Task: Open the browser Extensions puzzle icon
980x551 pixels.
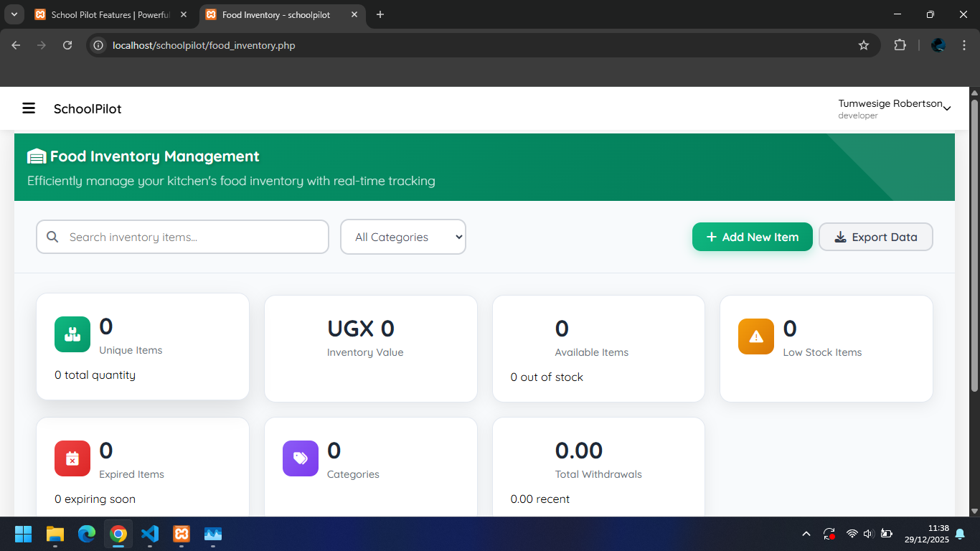Action: click(900, 45)
